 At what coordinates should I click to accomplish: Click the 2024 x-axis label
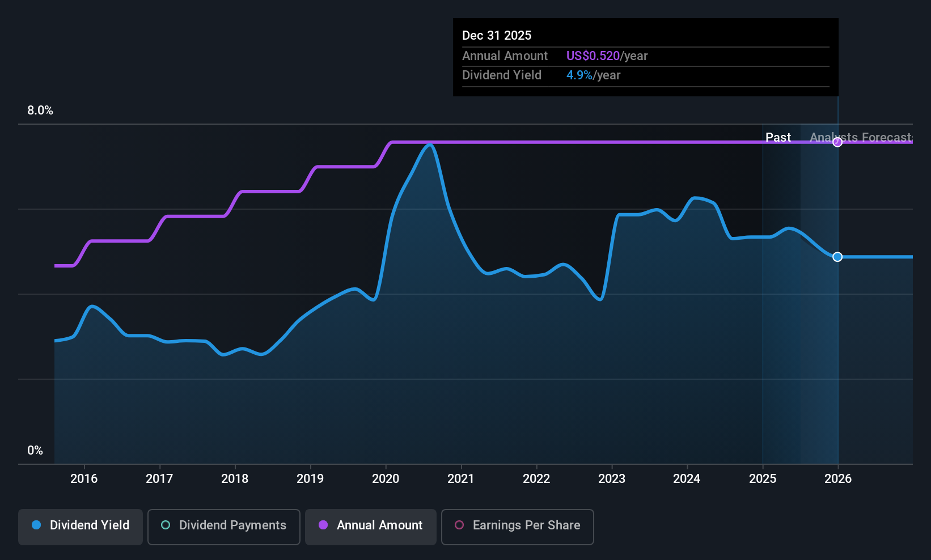pyautogui.click(x=687, y=478)
